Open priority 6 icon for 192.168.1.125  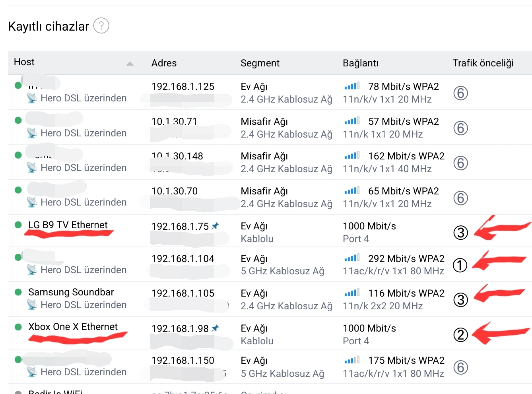tap(460, 93)
